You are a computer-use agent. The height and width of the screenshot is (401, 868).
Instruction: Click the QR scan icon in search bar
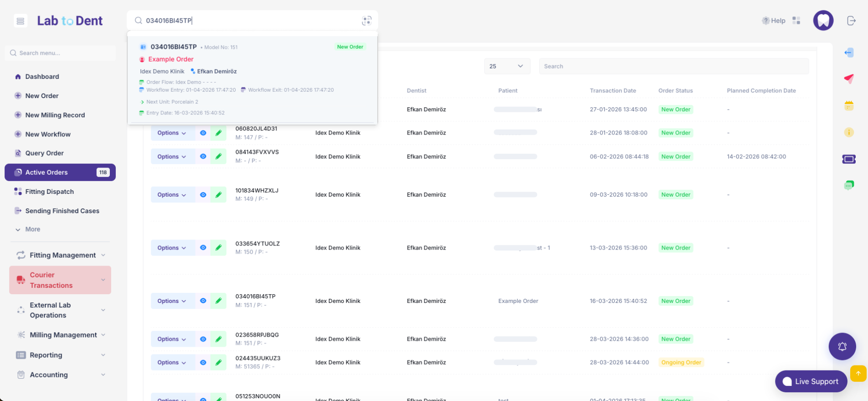366,21
